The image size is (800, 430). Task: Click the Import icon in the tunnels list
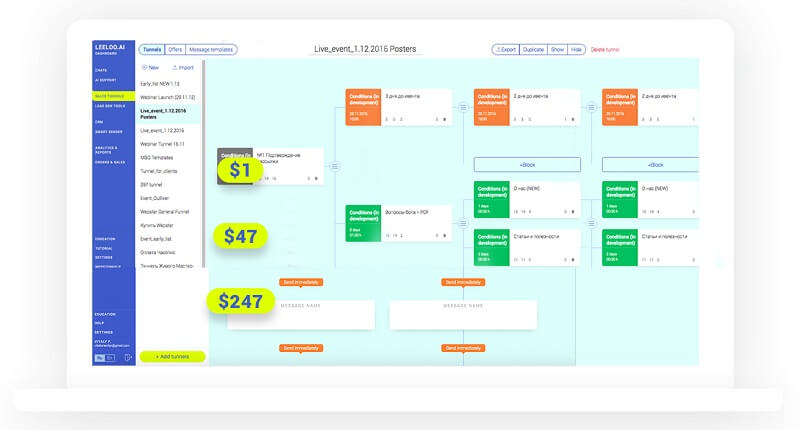(176, 67)
